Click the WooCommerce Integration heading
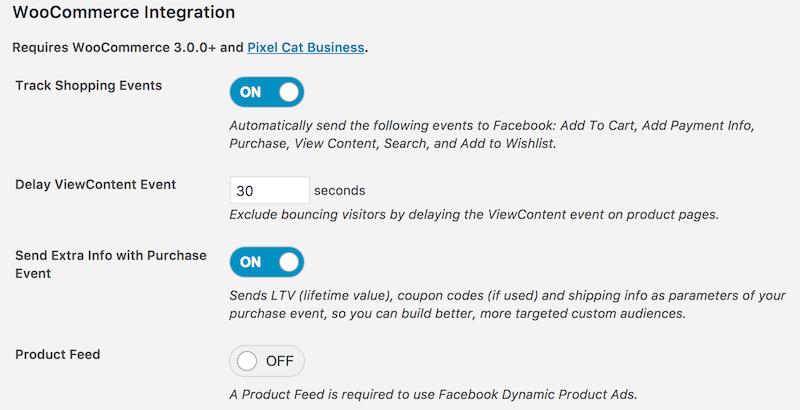Image resolution: width=800 pixels, height=410 pixels. coord(124,13)
